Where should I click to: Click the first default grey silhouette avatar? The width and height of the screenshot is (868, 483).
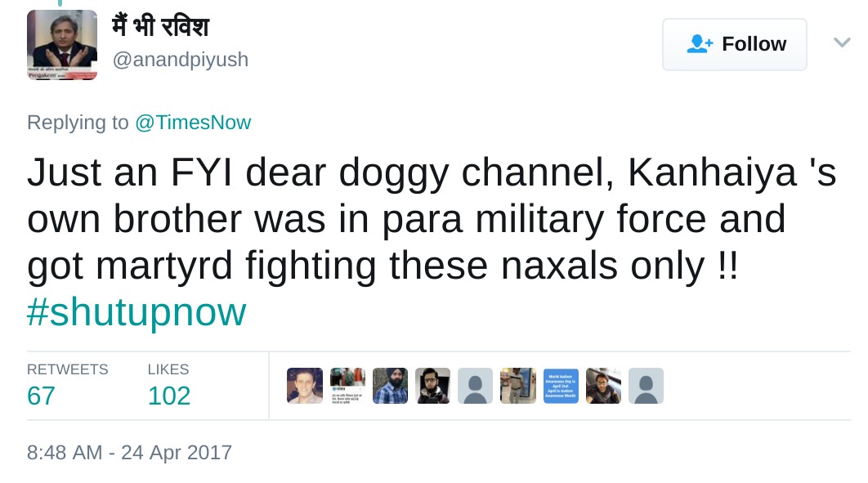click(x=475, y=386)
